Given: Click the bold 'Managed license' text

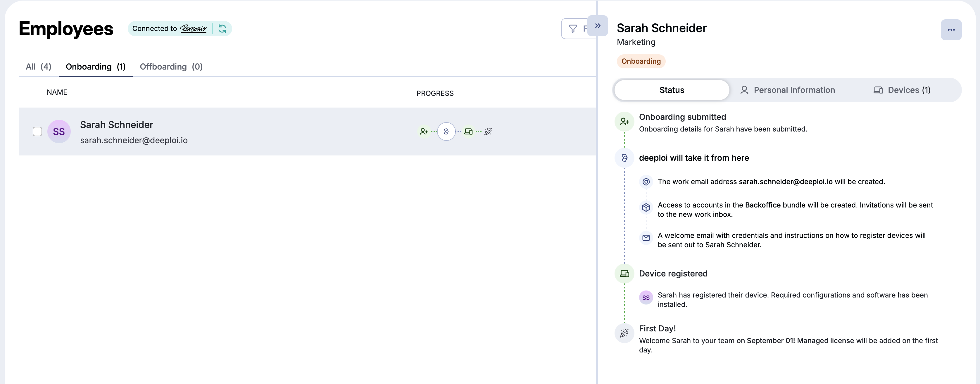Looking at the screenshot, I should click(825, 341).
